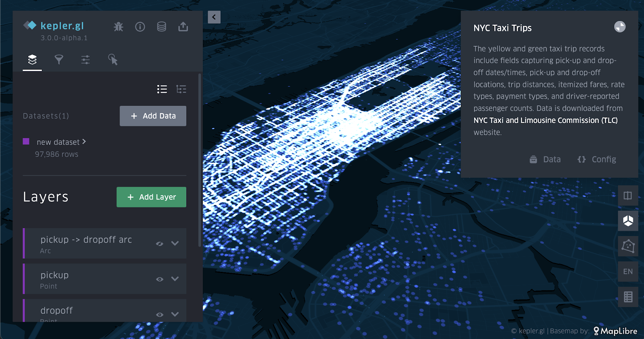Click the circular icon beside NYC Taxi Trips
Viewport: 644px width, 339px height.
pos(620,27)
